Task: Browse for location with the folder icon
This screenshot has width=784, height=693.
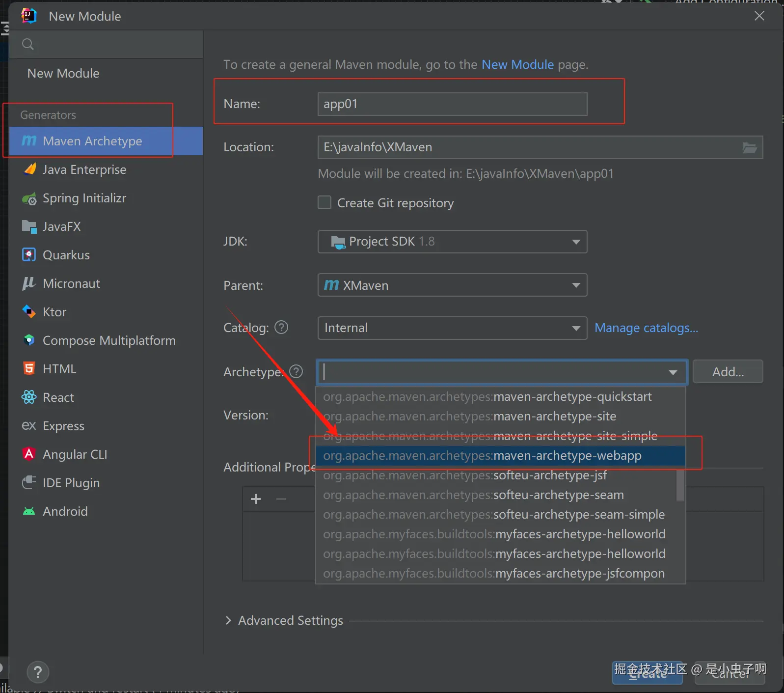Action: (x=750, y=147)
